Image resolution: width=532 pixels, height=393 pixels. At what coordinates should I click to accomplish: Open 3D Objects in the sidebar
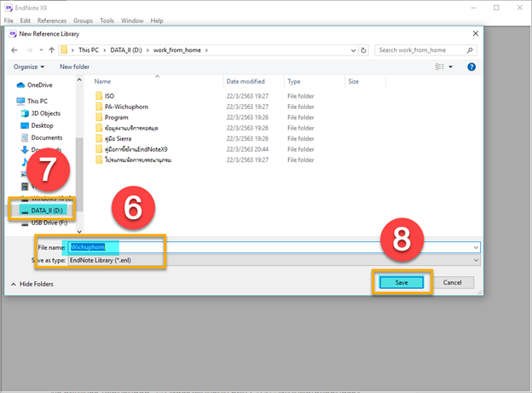[x=46, y=113]
